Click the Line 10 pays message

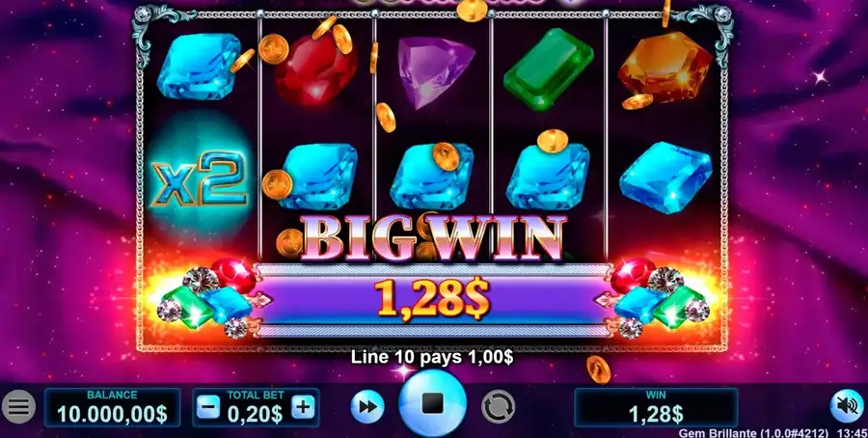432,357
